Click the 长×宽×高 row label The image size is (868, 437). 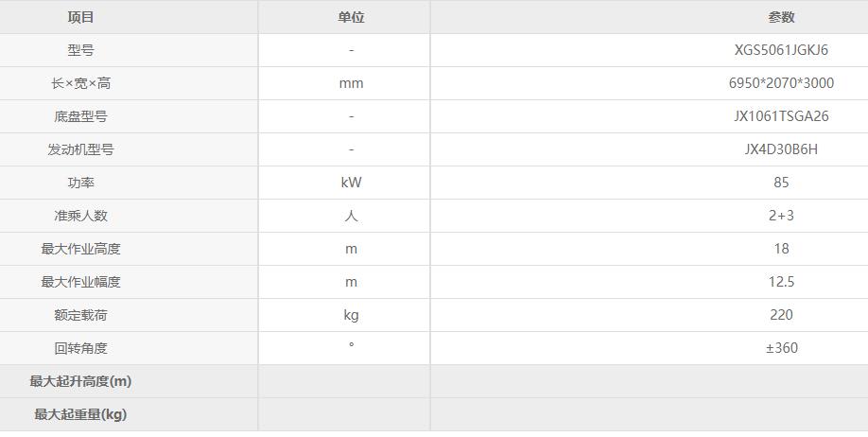point(81,83)
